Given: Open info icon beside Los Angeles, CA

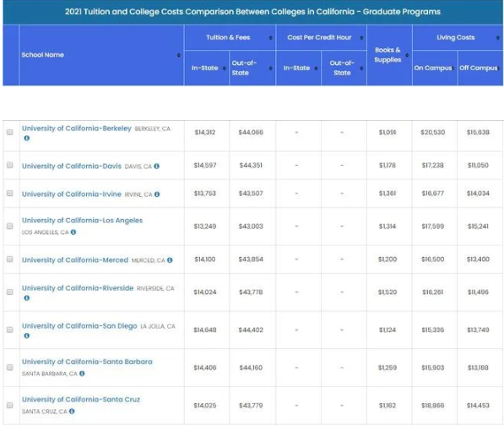Looking at the screenshot, I should [x=73, y=232].
